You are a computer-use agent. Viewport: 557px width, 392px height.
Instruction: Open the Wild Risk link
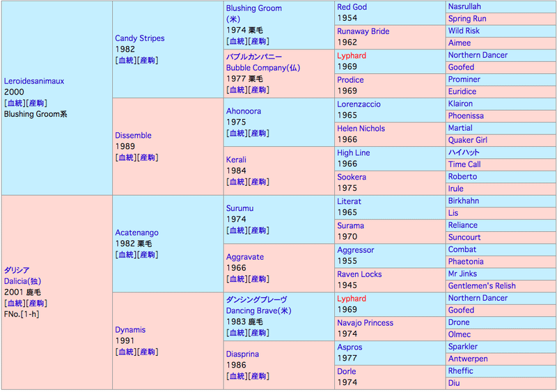coord(464,31)
